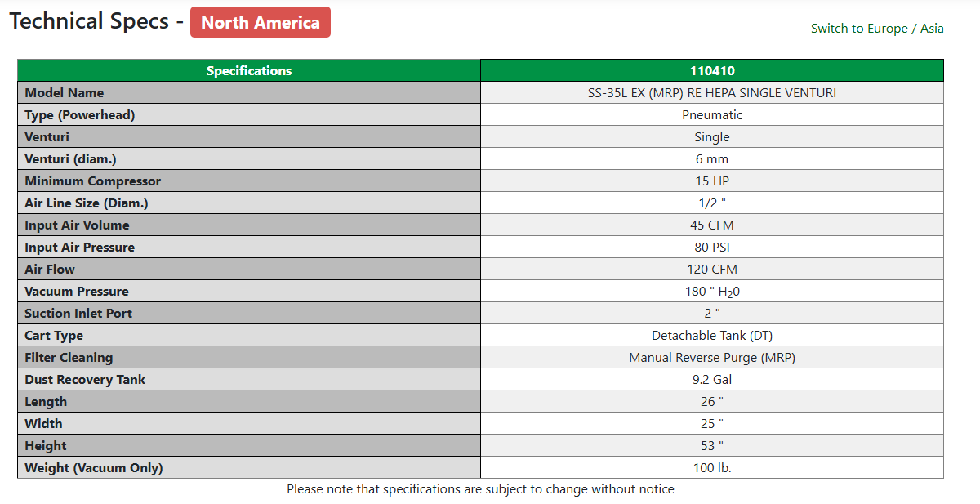980x504 pixels.
Task: Select the 25 inch width value
Action: click(x=712, y=424)
